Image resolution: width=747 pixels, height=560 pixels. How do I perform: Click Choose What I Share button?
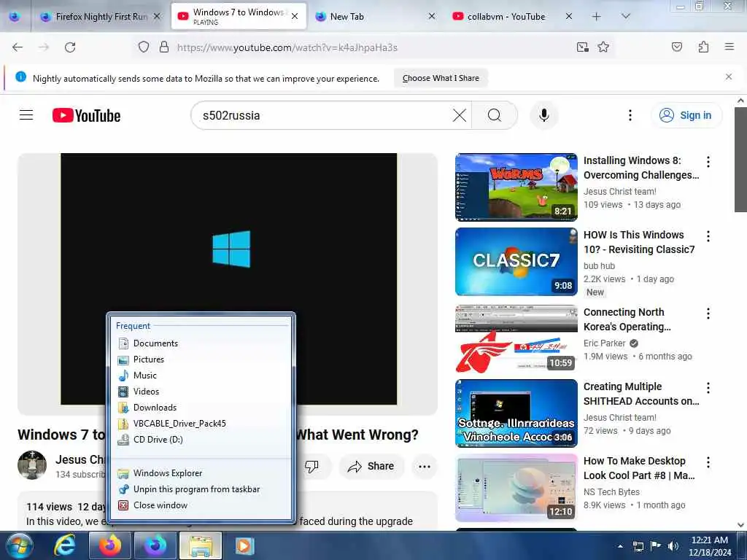tap(441, 78)
